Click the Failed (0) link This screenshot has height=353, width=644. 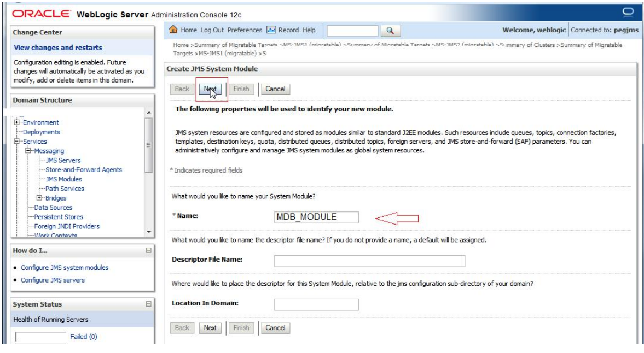[x=83, y=336]
